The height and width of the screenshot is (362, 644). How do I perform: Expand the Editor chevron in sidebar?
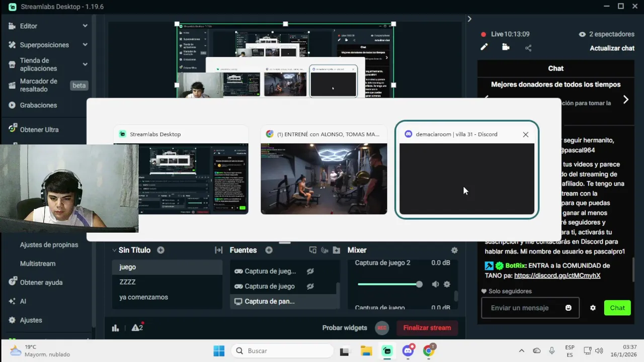(x=85, y=26)
